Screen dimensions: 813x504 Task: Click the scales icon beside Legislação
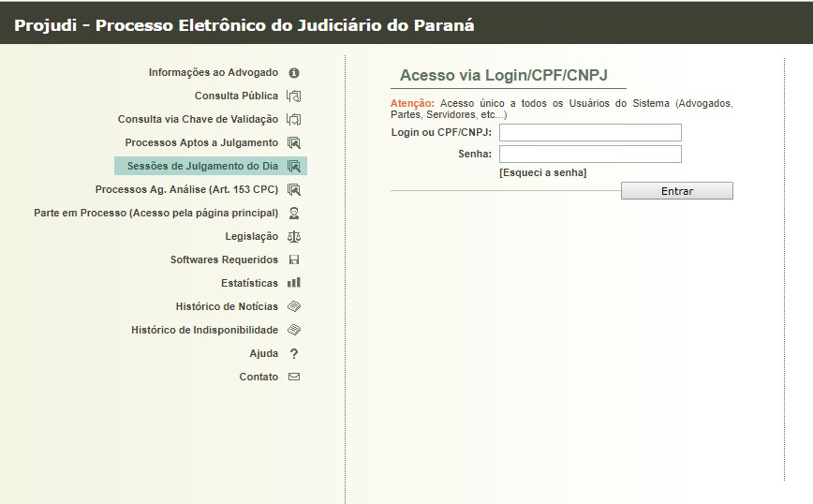294,237
